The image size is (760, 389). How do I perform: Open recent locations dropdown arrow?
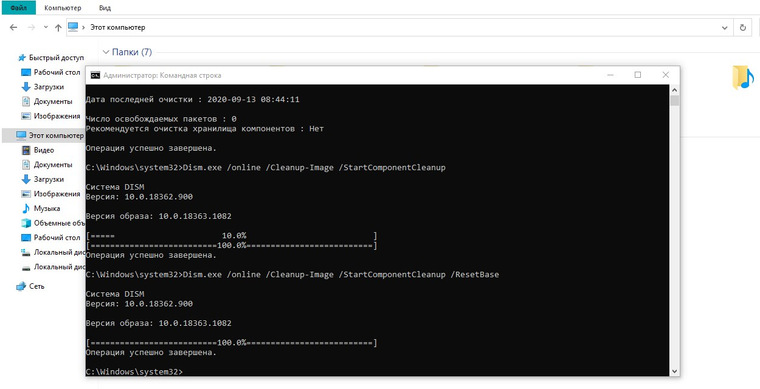46,28
